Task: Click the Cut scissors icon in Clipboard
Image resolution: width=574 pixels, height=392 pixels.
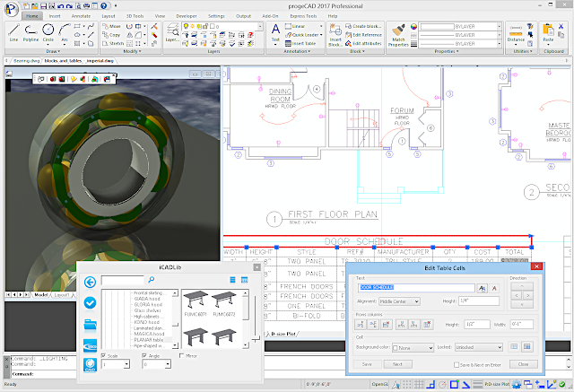Action: (x=561, y=26)
